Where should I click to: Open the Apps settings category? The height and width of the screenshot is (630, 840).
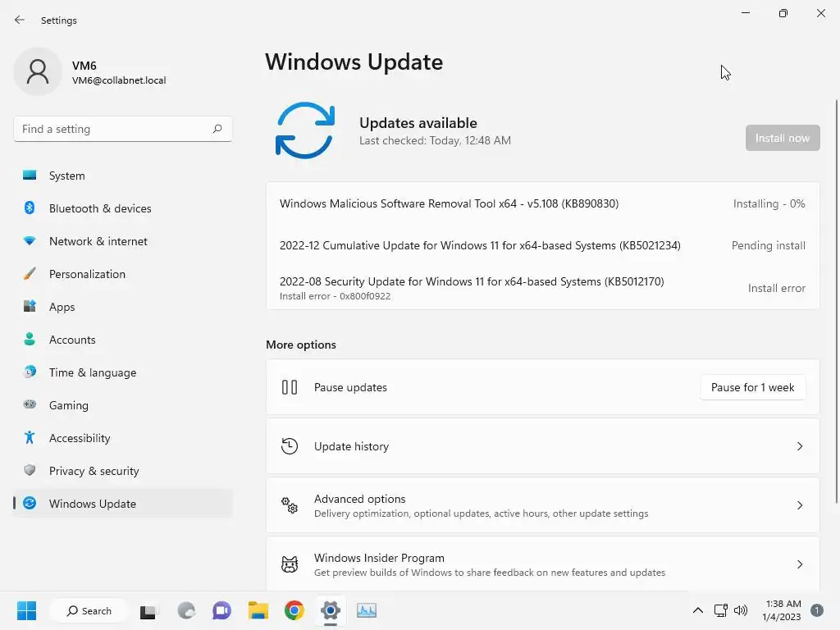point(123,307)
